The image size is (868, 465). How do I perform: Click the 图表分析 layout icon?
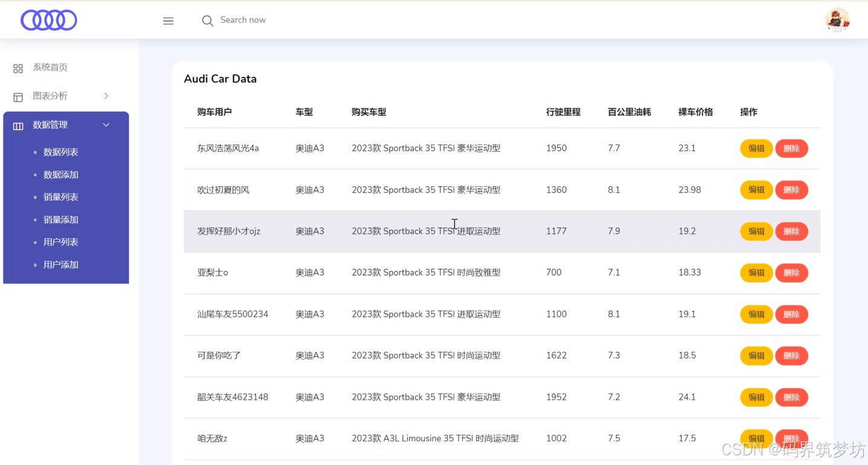coord(18,97)
